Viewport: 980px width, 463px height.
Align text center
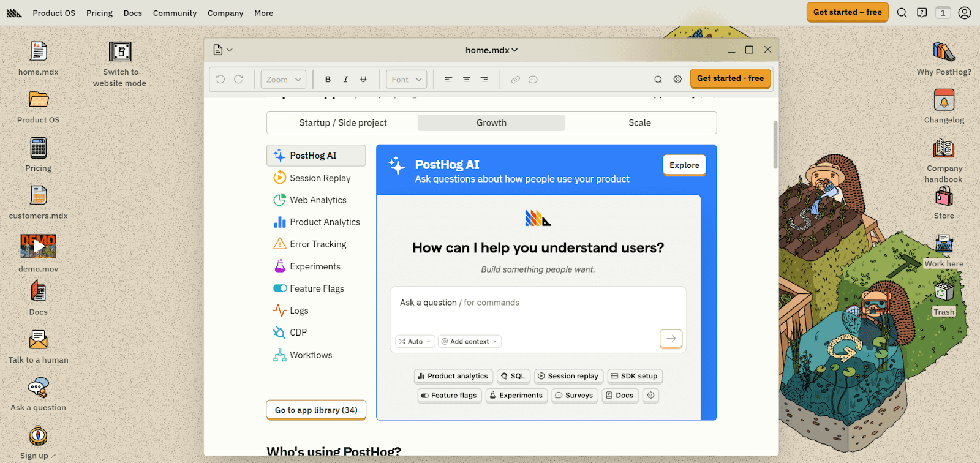(x=466, y=79)
